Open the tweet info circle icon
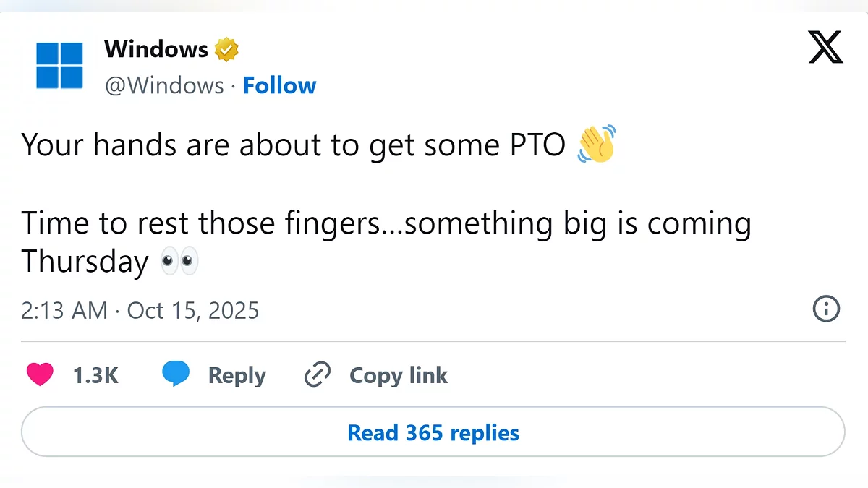Screen dimensions: 868x488 coord(826,309)
